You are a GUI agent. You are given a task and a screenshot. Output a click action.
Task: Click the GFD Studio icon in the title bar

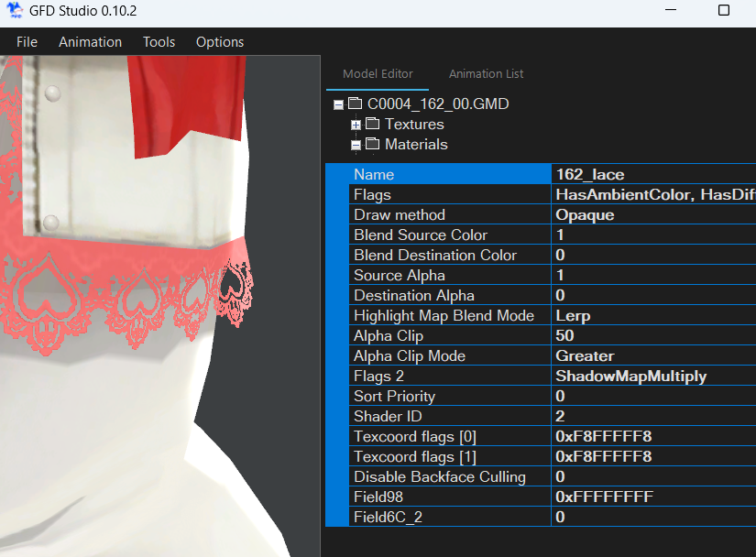[15, 11]
